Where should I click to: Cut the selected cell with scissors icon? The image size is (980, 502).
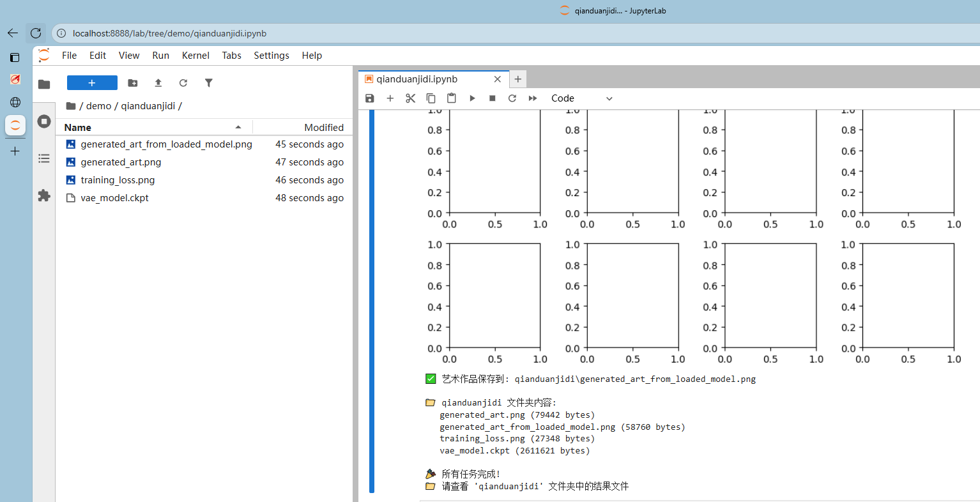pos(410,98)
